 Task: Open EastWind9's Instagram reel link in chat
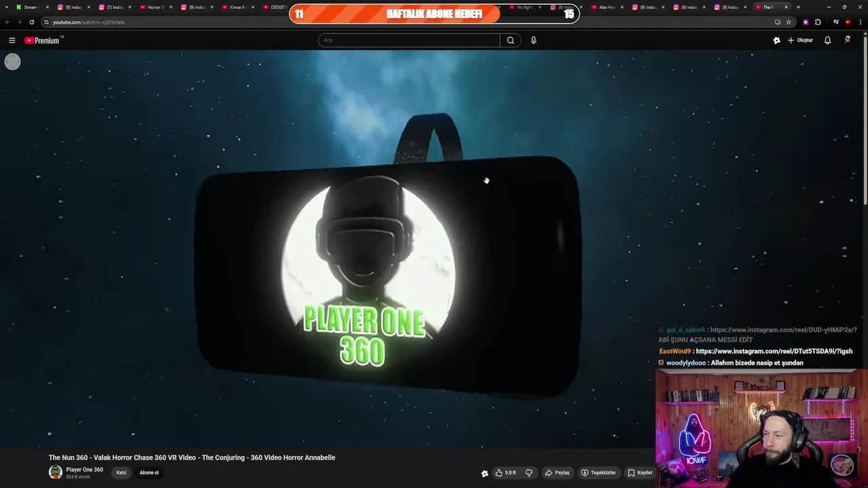click(774, 351)
